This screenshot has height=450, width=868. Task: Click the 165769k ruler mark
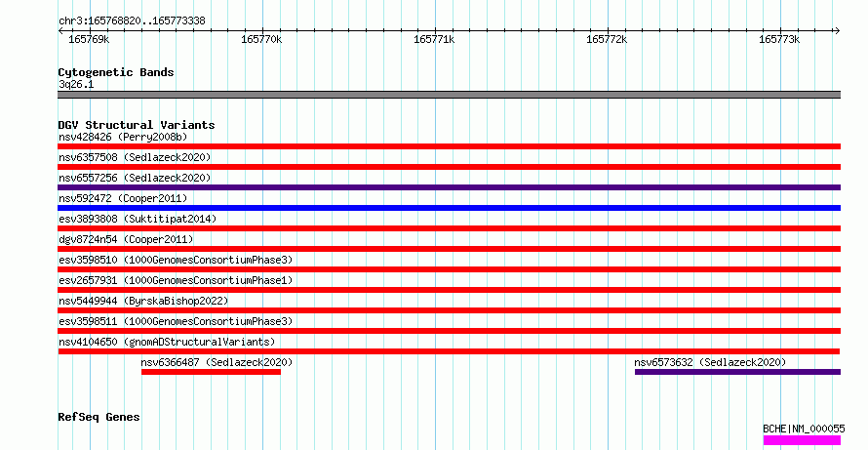tap(89, 39)
